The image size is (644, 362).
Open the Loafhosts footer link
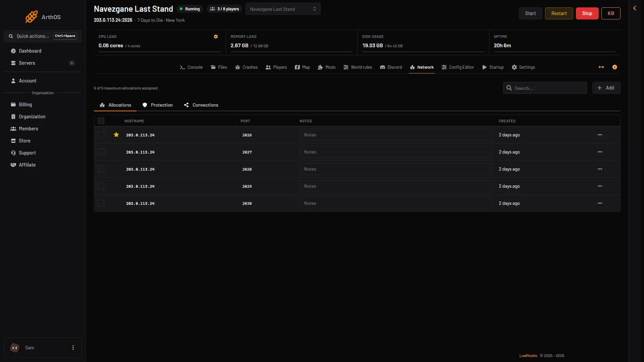(x=528, y=356)
